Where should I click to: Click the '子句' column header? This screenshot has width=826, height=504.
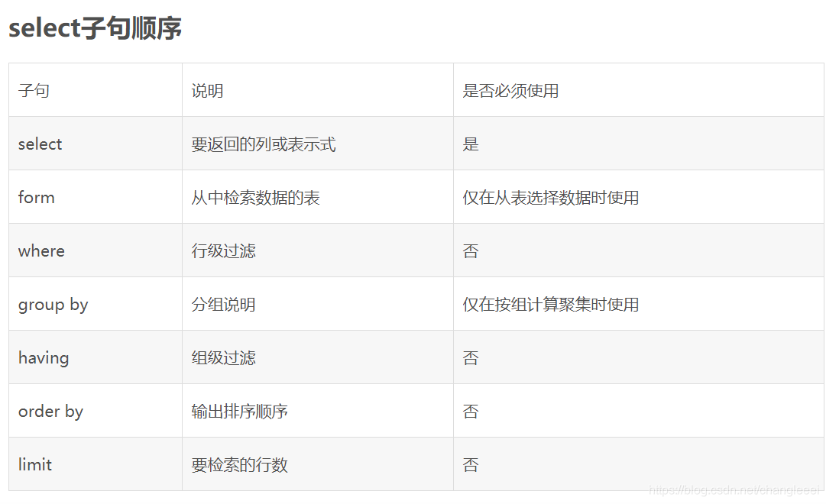coord(96,90)
